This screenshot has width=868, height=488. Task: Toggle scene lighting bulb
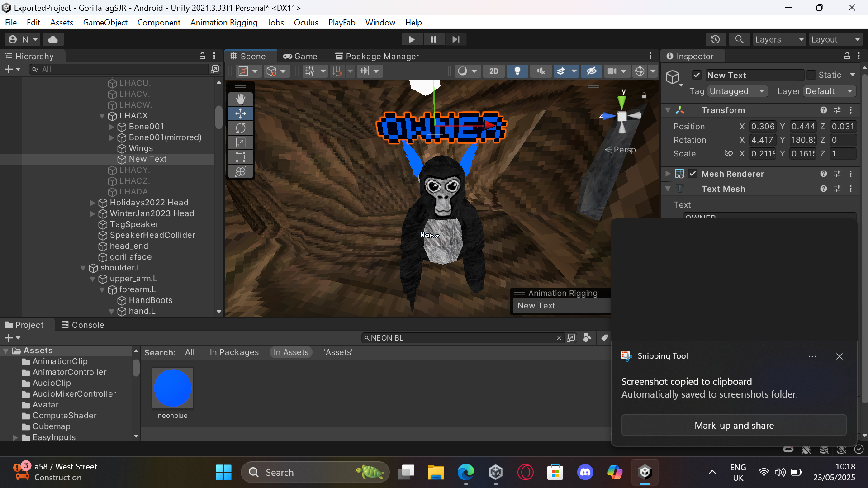pos(517,71)
